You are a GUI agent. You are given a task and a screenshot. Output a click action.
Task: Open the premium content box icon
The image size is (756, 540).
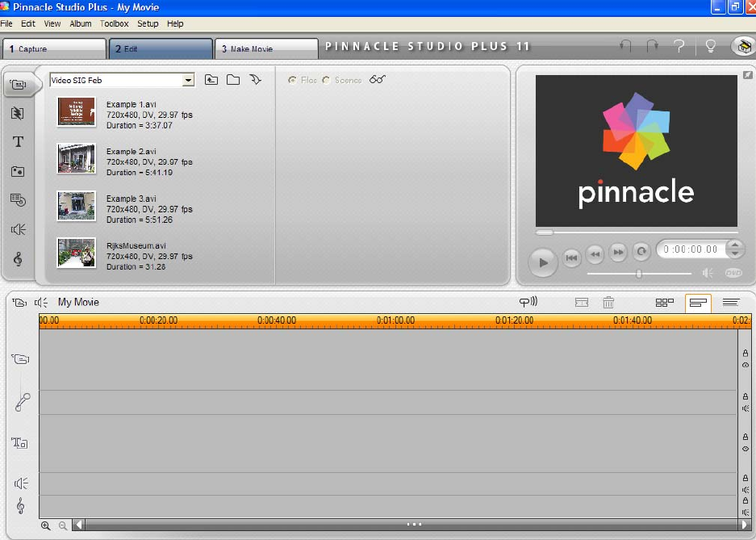tap(743, 46)
